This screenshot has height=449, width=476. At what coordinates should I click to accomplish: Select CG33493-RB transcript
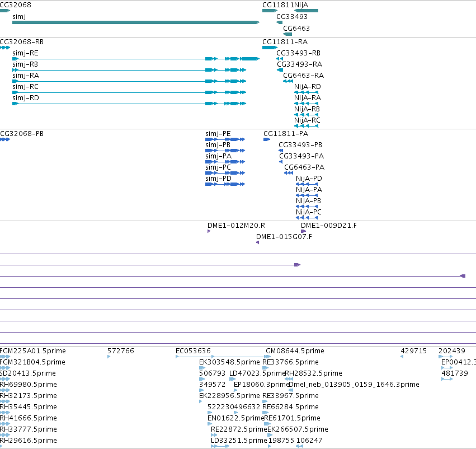pyautogui.click(x=280, y=59)
